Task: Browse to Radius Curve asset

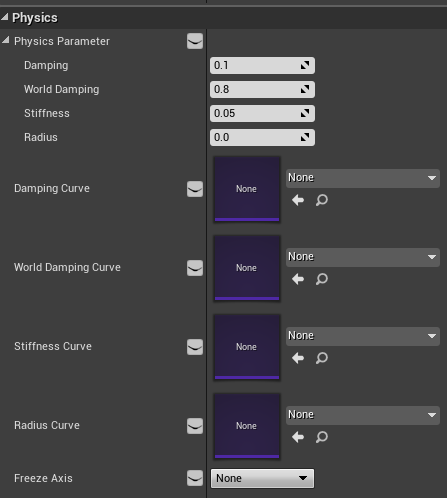Action: [x=322, y=437]
